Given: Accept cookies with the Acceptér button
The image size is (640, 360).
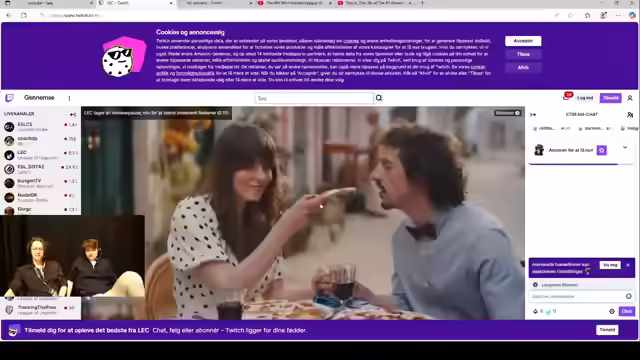Looking at the screenshot, I should 523,41.
